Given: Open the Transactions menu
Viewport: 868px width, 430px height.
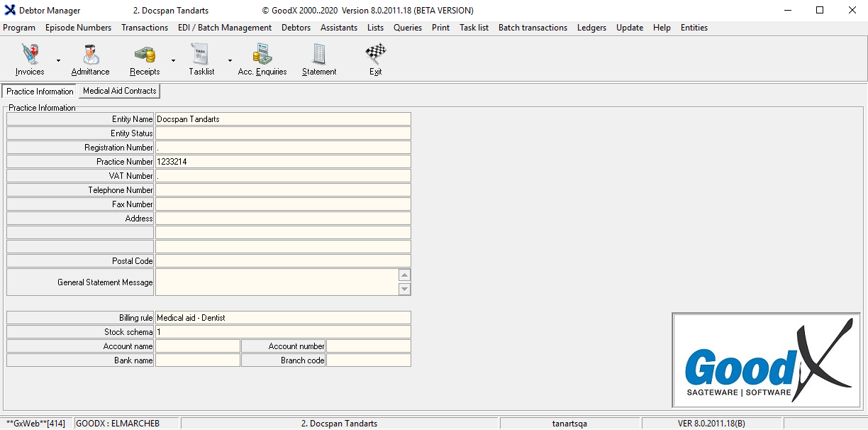Looking at the screenshot, I should click(x=145, y=28).
